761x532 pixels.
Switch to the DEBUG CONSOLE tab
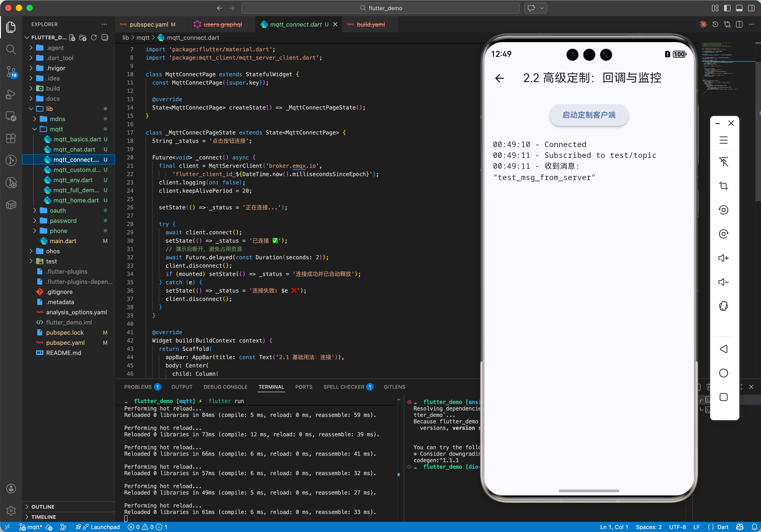click(x=225, y=387)
